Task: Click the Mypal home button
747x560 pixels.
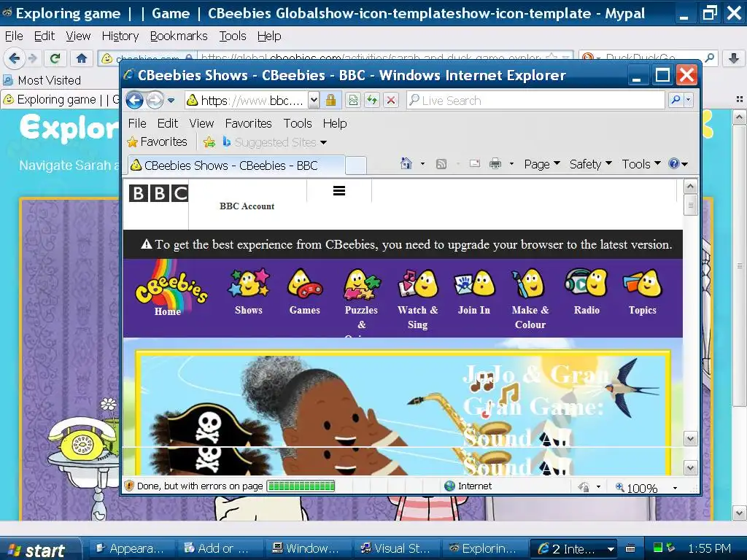Action: point(82,58)
